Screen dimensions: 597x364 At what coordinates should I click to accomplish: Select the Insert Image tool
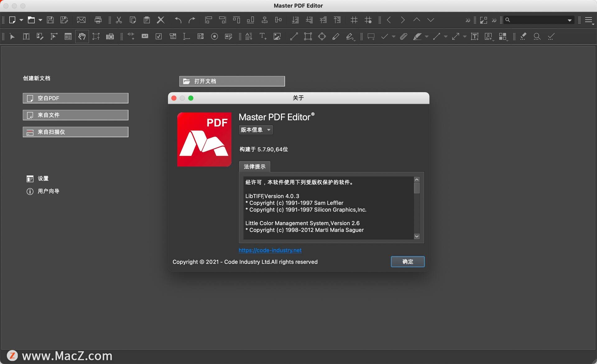coord(277,36)
